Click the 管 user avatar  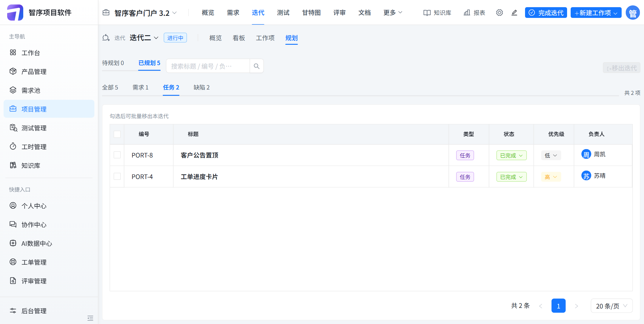pyautogui.click(x=633, y=13)
